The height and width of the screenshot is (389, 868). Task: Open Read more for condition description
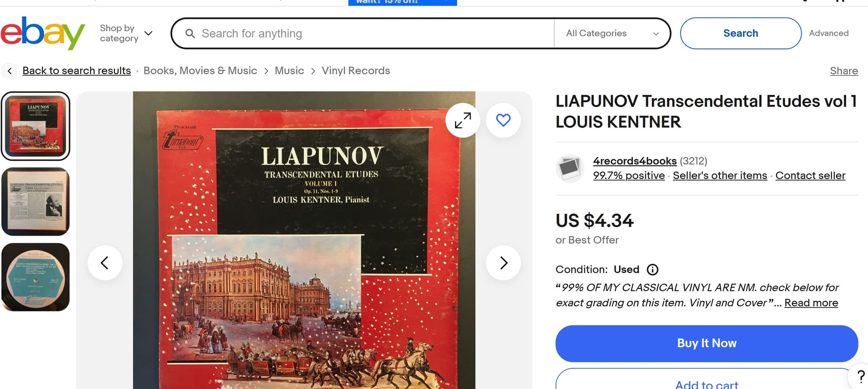tap(811, 303)
